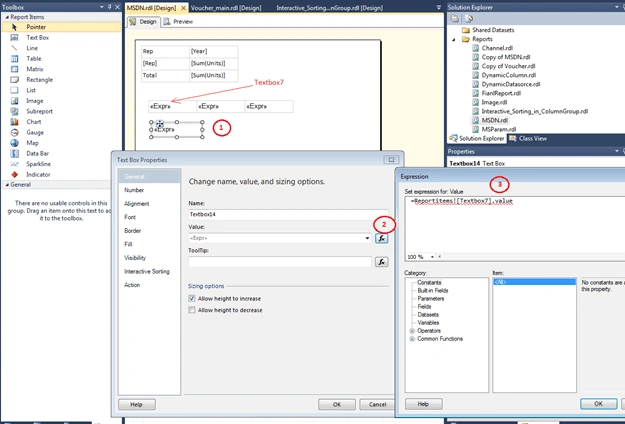
Task: Select the Pointer tool in Toolbox
Action: pos(61,27)
